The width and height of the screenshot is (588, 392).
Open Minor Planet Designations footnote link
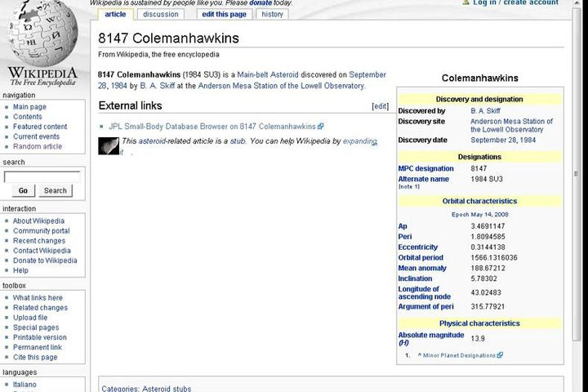pos(459,355)
